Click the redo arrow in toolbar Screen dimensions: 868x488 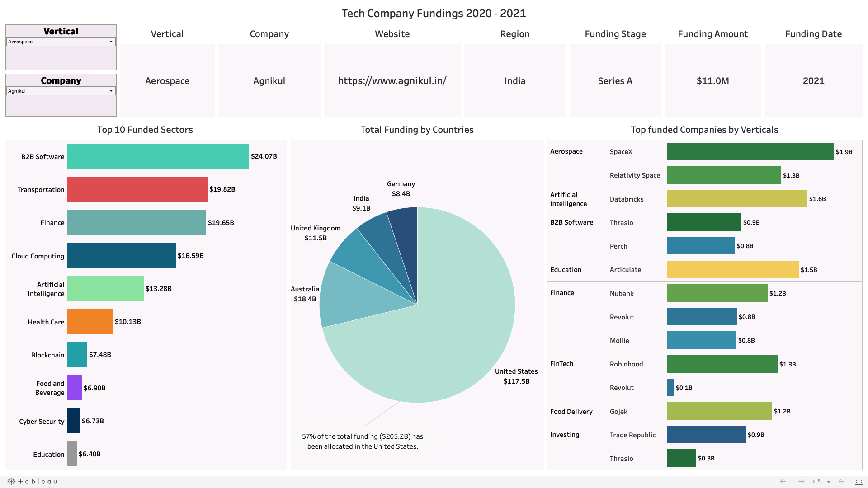pos(801,481)
